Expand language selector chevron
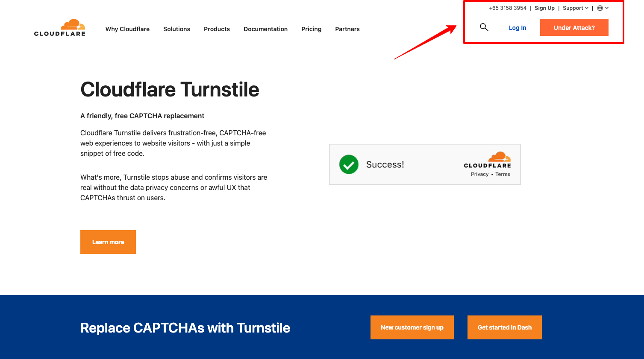 tap(607, 8)
